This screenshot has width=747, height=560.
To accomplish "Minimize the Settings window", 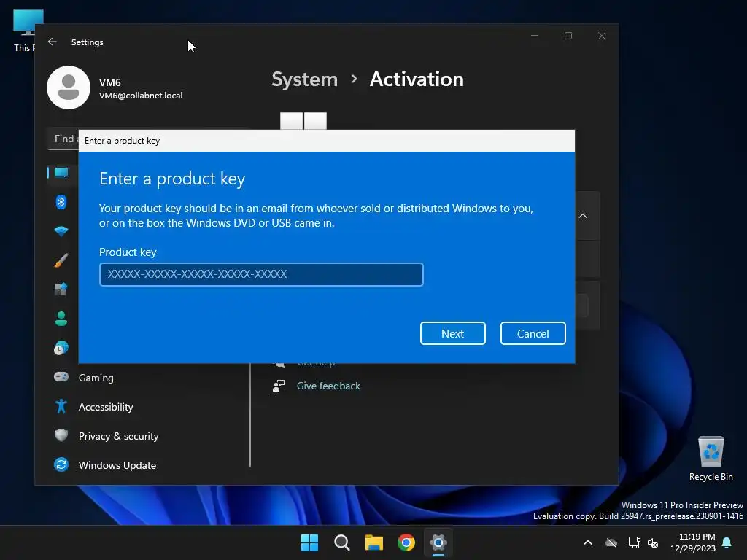I will pos(535,36).
